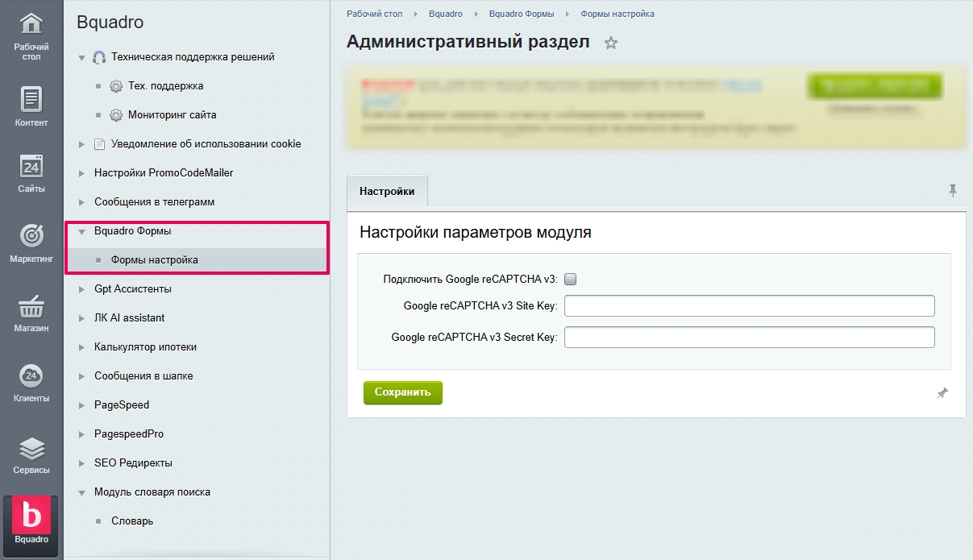Add Административный раздел to favorites via star
The width and height of the screenshot is (973, 560).
pyautogui.click(x=611, y=44)
